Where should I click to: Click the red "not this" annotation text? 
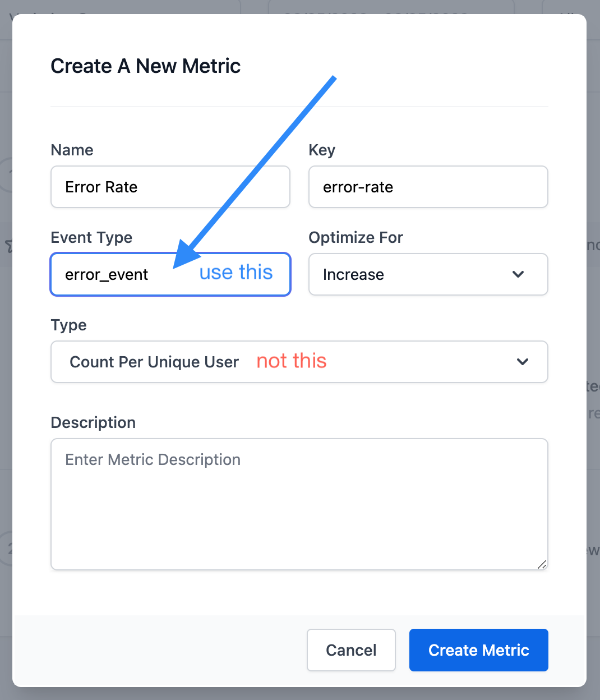[292, 361]
